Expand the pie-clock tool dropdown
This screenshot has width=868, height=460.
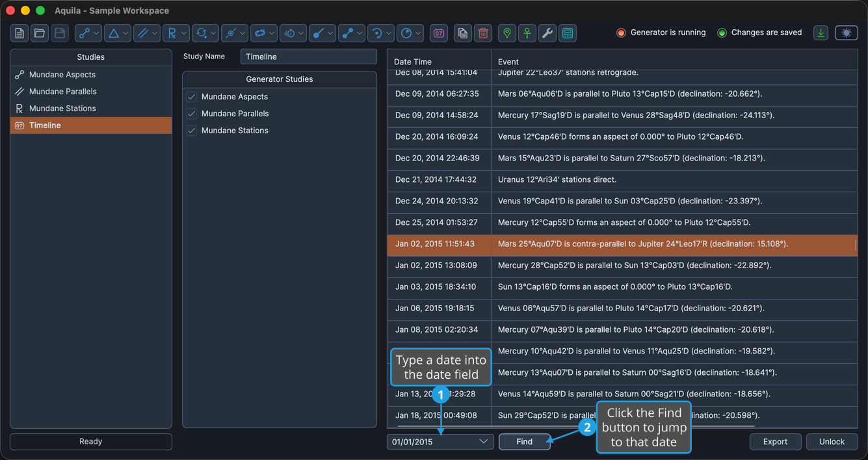(x=418, y=33)
